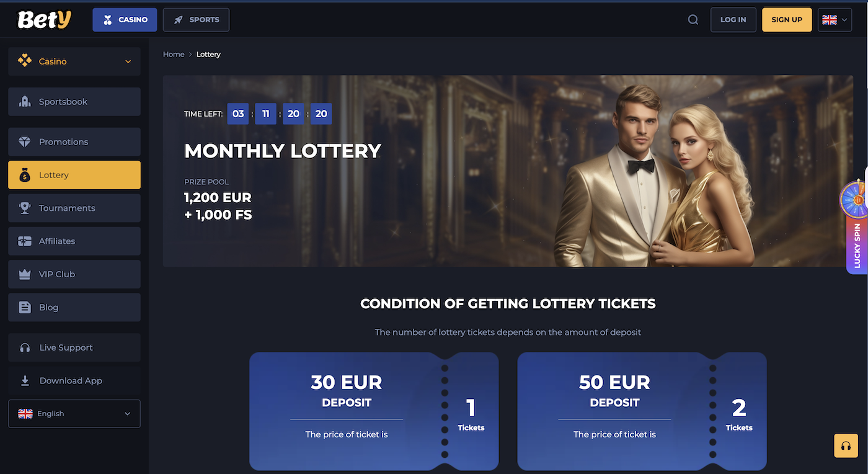The width and height of the screenshot is (868, 474).
Task: Open the flag language selector in header
Action: coord(835,20)
